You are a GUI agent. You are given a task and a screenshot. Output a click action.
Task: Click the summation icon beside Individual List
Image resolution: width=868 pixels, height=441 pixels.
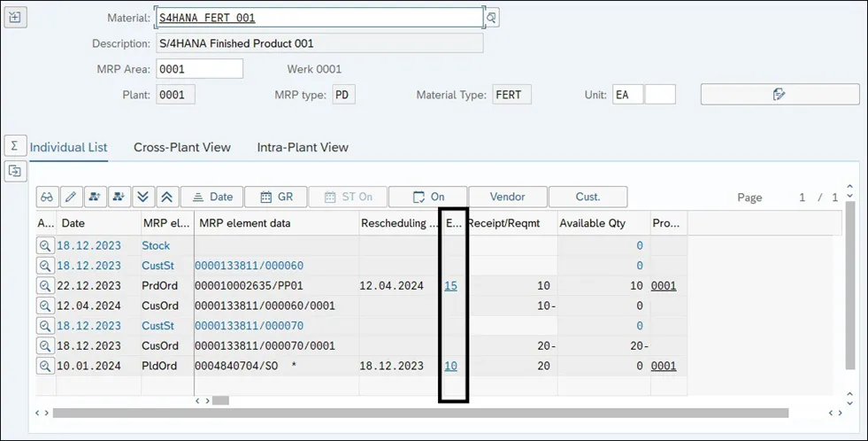pyautogui.click(x=15, y=146)
